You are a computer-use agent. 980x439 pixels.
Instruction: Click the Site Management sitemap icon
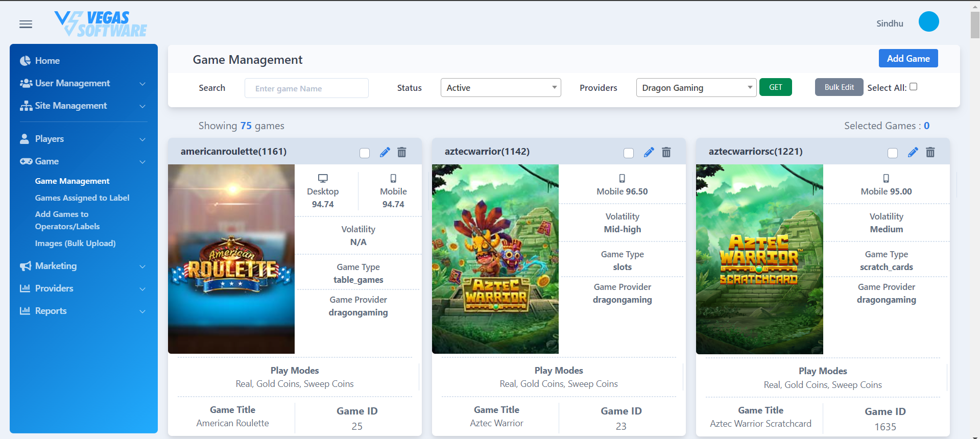pos(26,106)
